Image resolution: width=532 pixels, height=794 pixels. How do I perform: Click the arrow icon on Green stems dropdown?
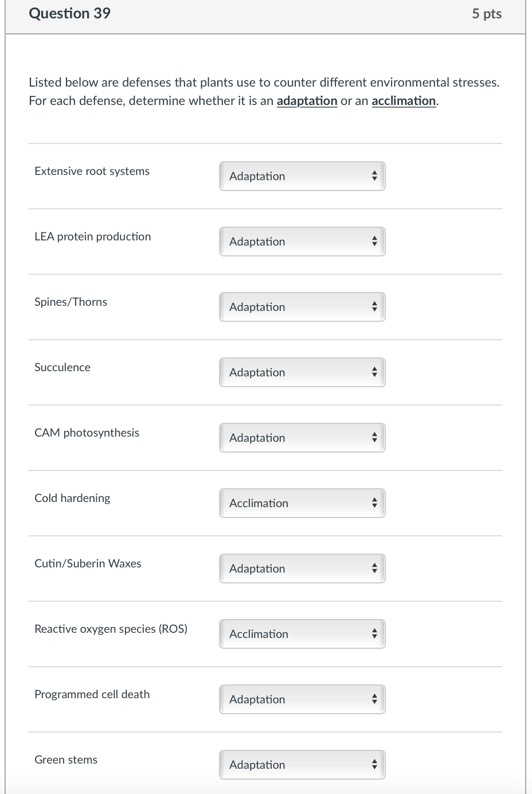tap(375, 765)
